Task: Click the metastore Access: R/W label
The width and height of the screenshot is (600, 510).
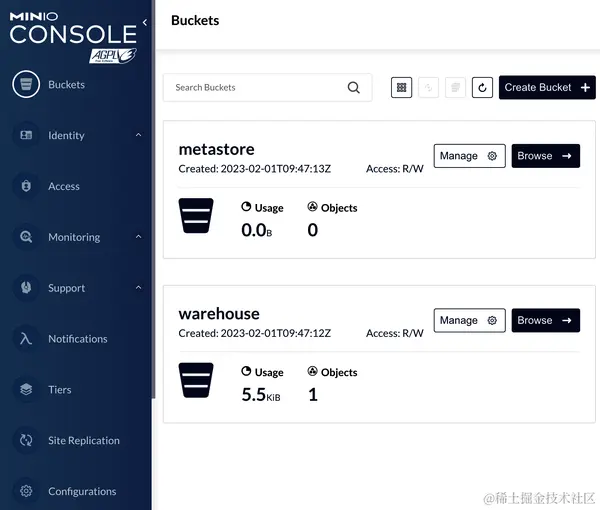Action: (395, 169)
